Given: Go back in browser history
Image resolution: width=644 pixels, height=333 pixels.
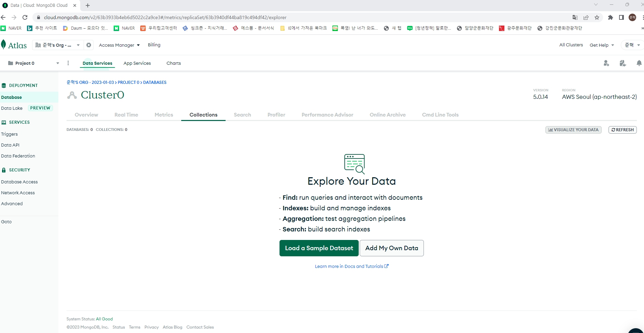Looking at the screenshot, I should coord(3,17).
